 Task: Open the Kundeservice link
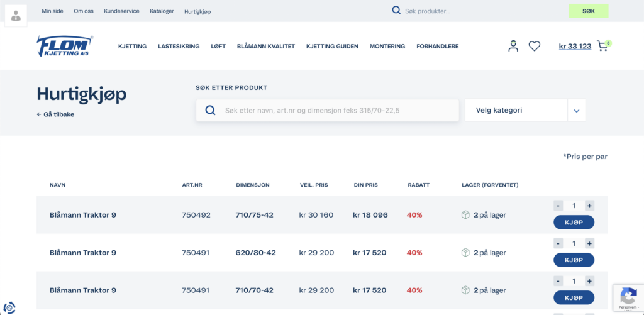(121, 11)
